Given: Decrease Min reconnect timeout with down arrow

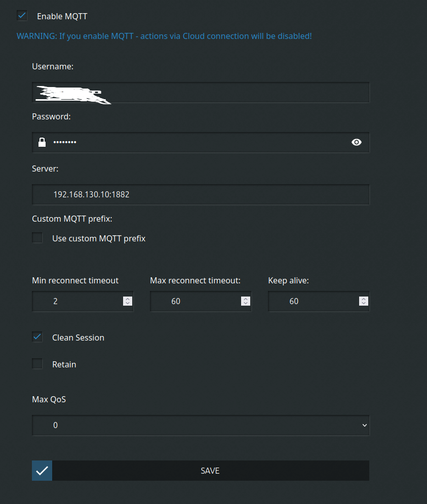Looking at the screenshot, I should pos(128,304).
